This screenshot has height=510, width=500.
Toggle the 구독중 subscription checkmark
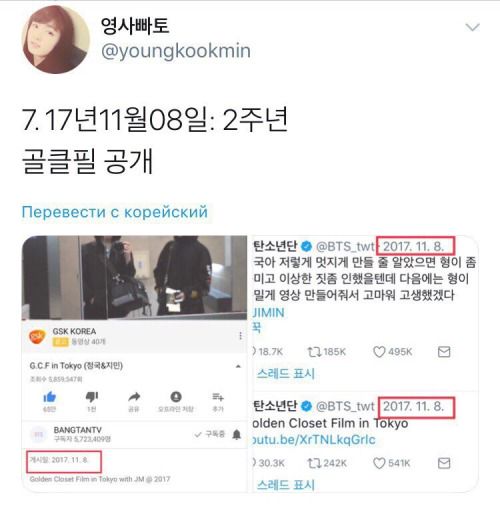click(x=210, y=434)
